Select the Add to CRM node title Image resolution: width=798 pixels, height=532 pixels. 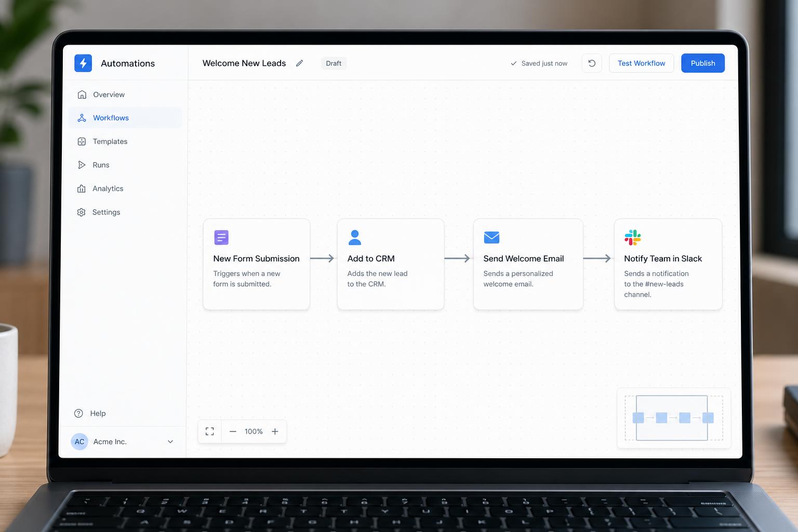point(371,259)
